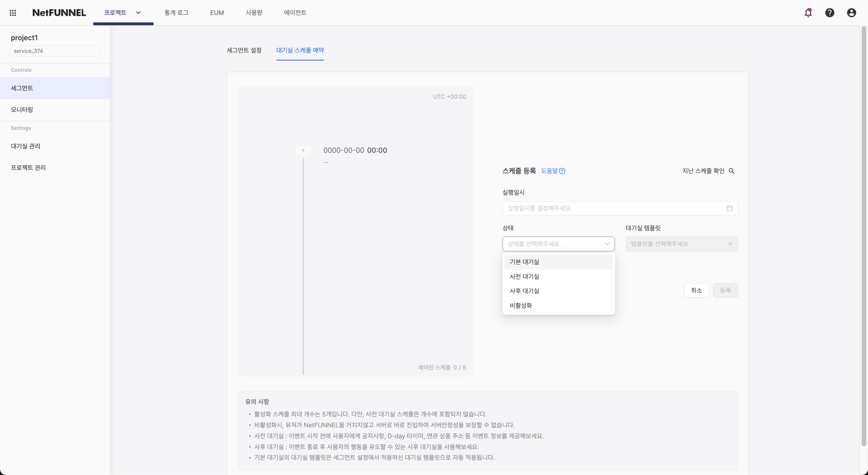The height and width of the screenshot is (475, 868).
Task: Click the service_374 input field
Action: [55, 51]
